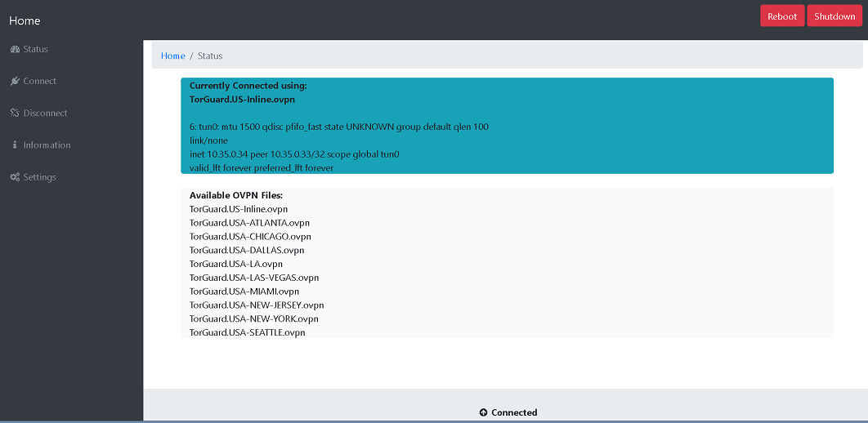Follow the Home breadcrumb link
868x423 pixels.
pos(172,56)
